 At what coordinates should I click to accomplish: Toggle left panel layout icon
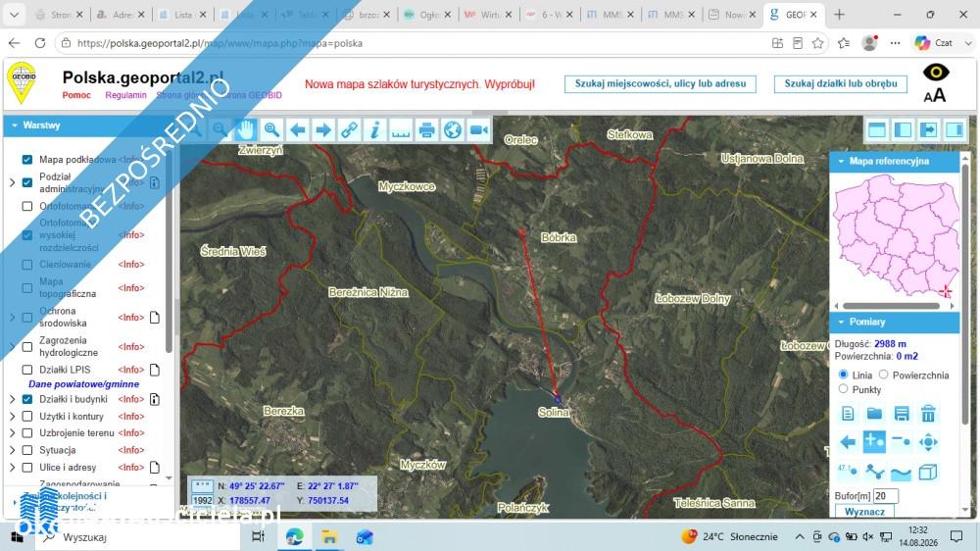pyautogui.click(x=903, y=129)
